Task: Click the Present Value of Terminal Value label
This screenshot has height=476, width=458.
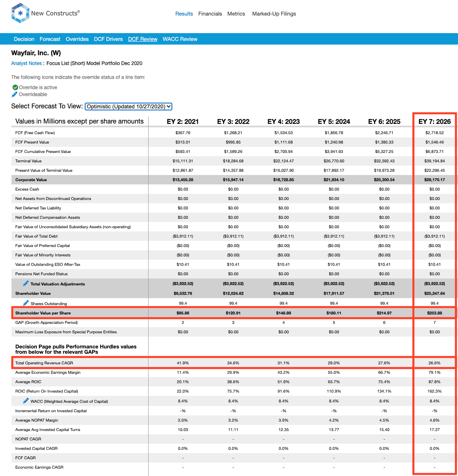Action: [x=44, y=170]
